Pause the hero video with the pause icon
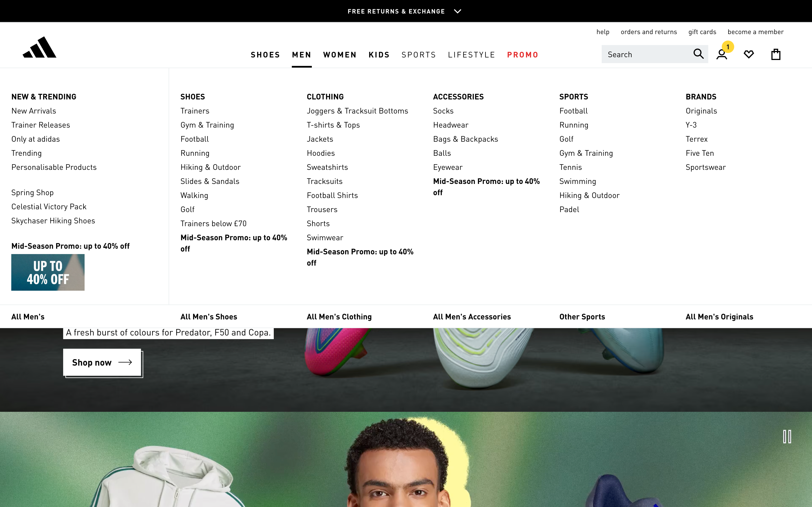This screenshot has height=507, width=812. 787,437
